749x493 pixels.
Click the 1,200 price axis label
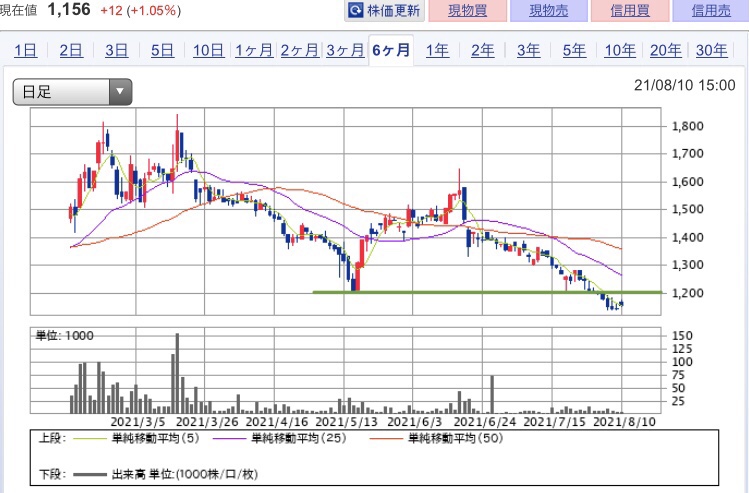(687, 293)
